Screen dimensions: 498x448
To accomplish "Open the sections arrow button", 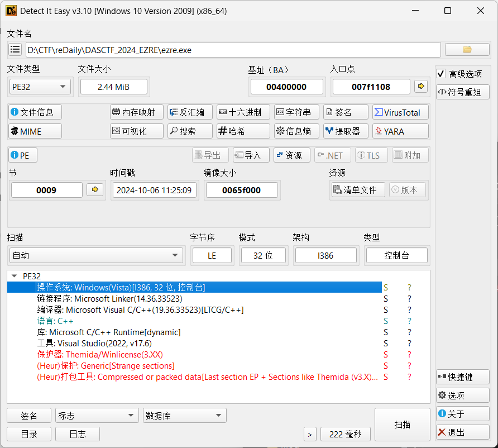I will 95,190.
